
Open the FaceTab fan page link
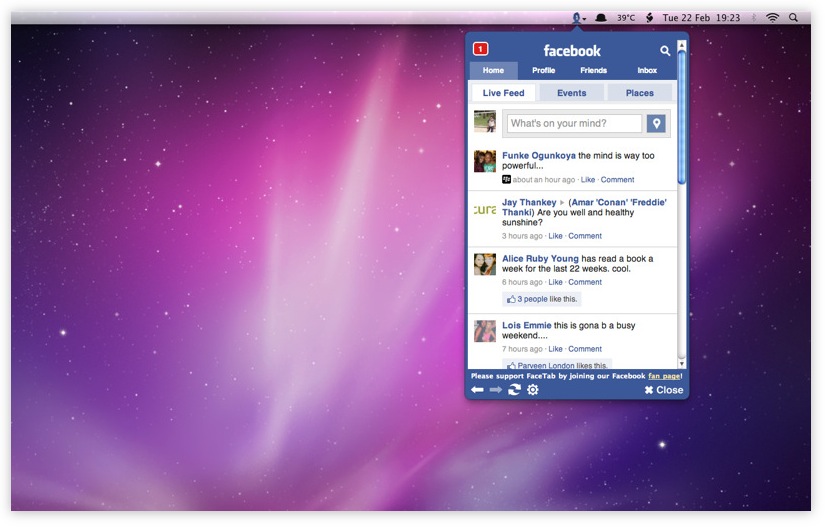tap(664, 376)
